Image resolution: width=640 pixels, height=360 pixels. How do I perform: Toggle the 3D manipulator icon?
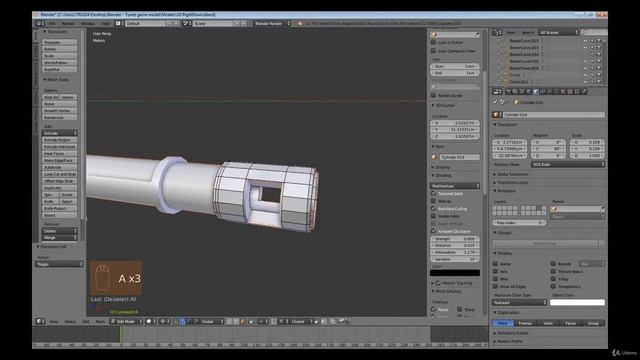coord(176,322)
